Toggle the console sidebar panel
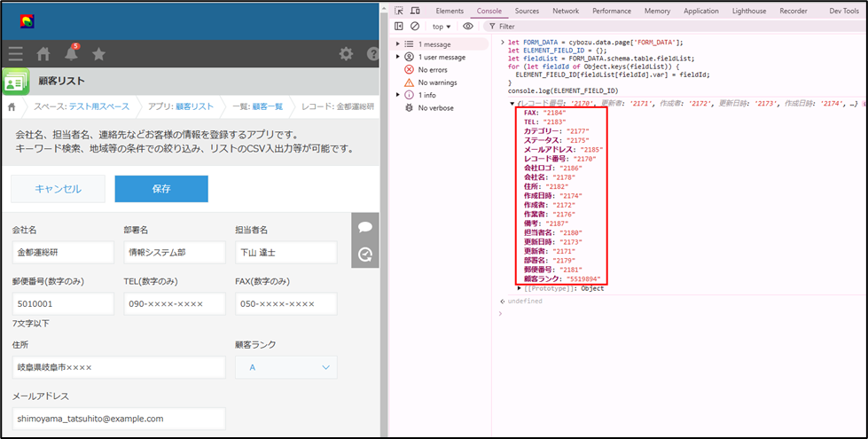868x439 pixels. pos(400,27)
